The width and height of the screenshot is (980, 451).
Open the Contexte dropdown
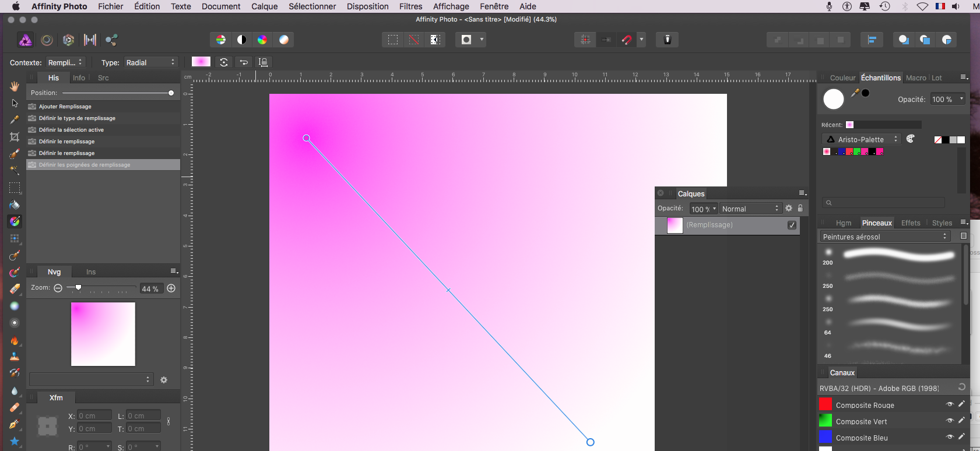point(66,62)
